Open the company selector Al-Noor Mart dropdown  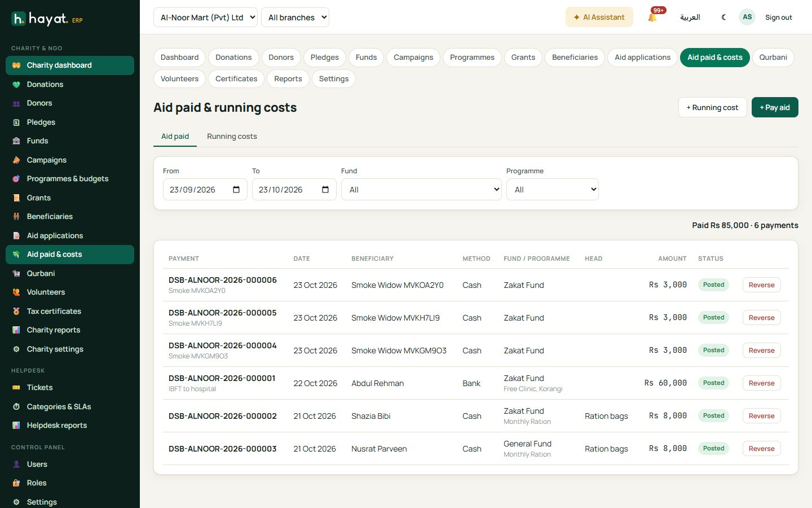tap(205, 17)
